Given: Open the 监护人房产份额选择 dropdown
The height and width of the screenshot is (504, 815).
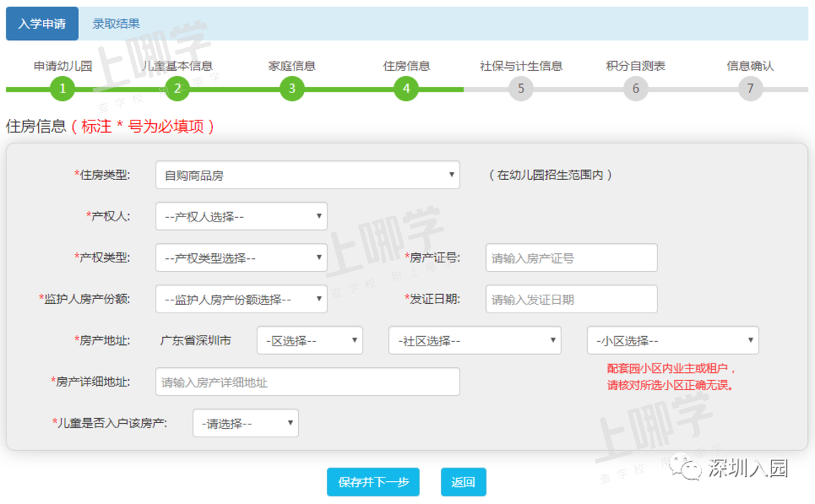Looking at the screenshot, I should [x=241, y=299].
